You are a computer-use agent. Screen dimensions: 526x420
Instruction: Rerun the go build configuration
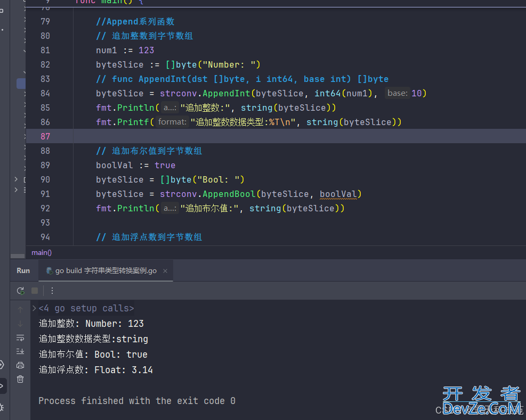tap(20, 291)
